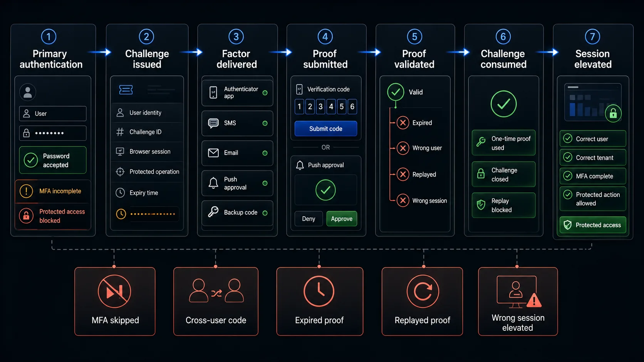Click the One-time proof used key icon

481,142
